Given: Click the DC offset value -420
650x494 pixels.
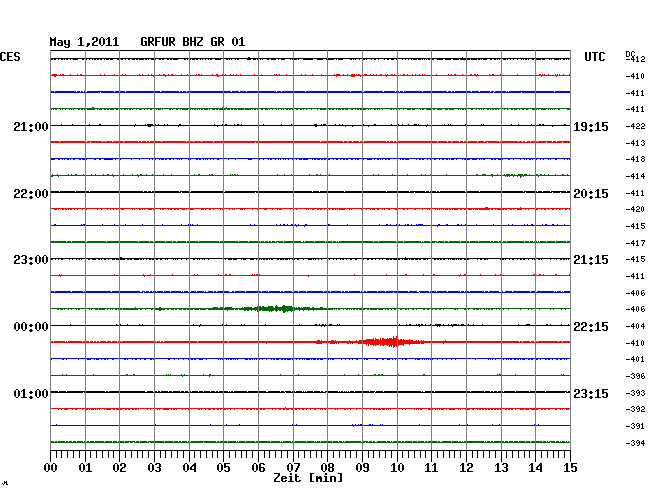Looking at the screenshot, I should click(635, 209).
